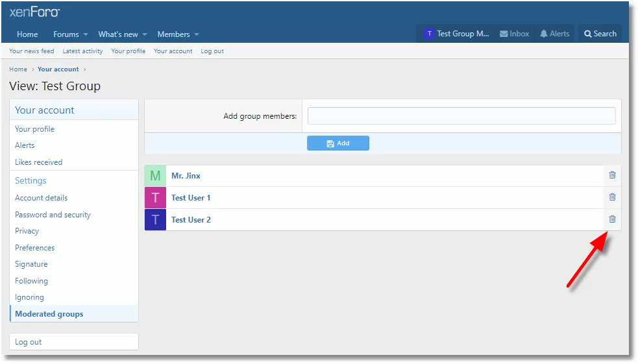This screenshot has height=364, width=638.
Task: Click Test User 1's pink avatar
Action: point(155,198)
